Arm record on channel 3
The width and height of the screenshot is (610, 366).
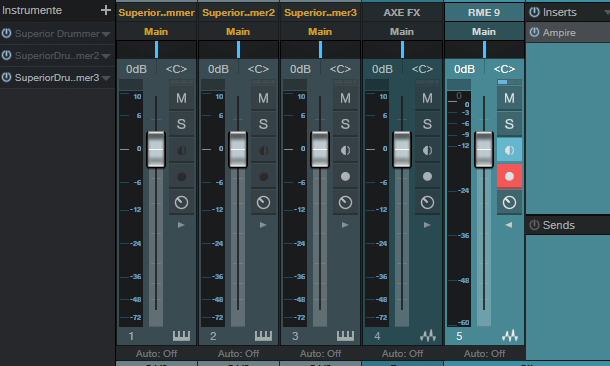pyautogui.click(x=345, y=176)
